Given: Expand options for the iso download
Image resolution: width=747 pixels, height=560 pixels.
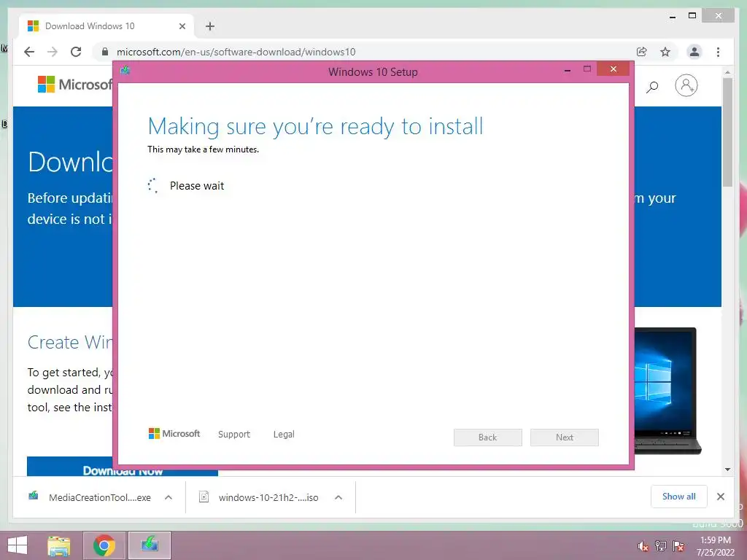Looking at the screenshot, I should (338, 497).
